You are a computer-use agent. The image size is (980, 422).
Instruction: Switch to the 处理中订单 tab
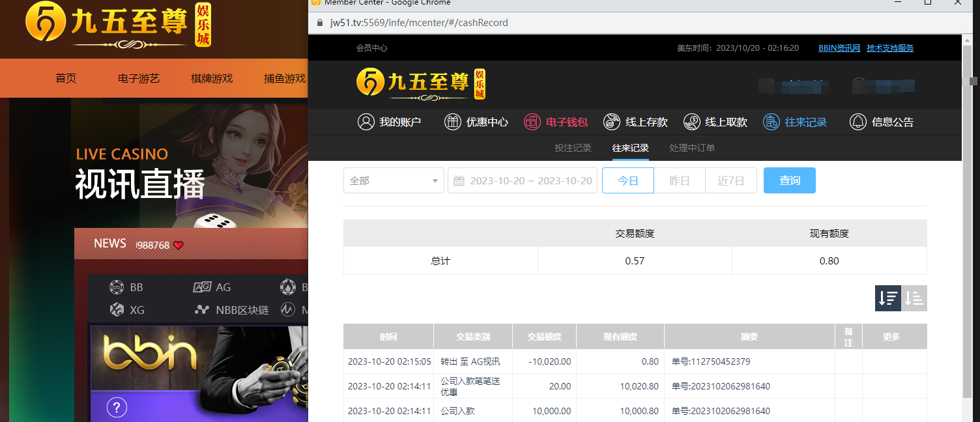pos(692,148)
